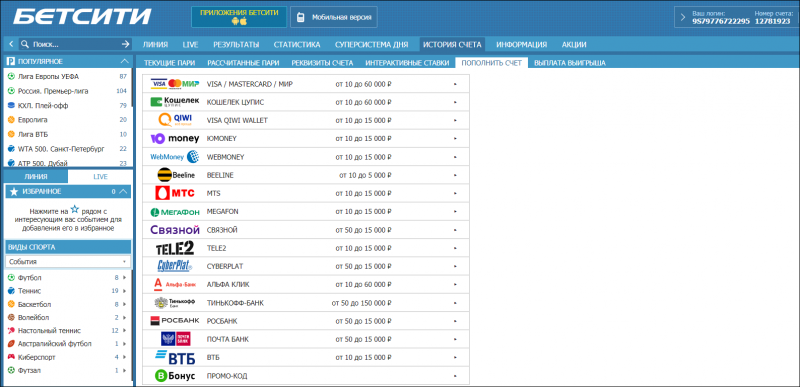The image size is (800, 387).
Task: Click the QIWI wallet logo
Action: click(176, 120)
